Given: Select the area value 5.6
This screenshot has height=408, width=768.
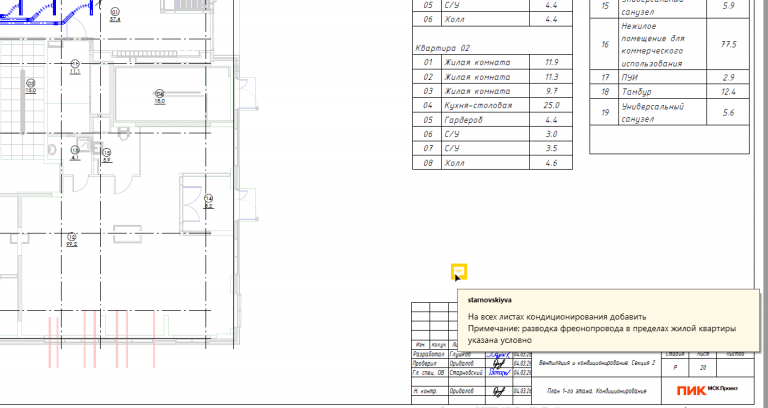Looking at the screenshot, I should click(728, 113).
